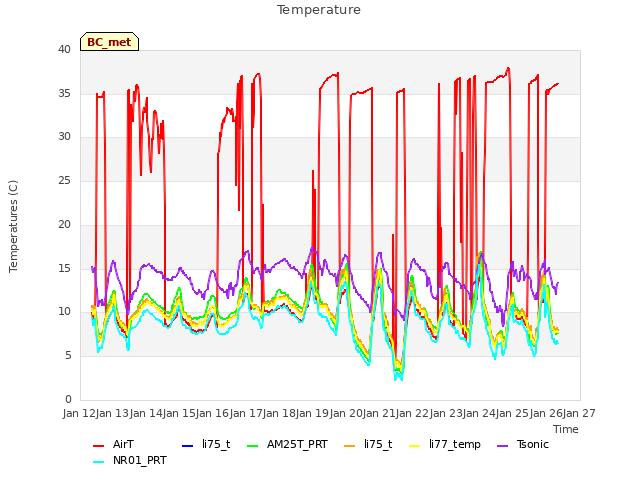This screenshot has width=640, height=480.
Task: Click the Jan 27 x-axis tick label
Action: point(579,413)
